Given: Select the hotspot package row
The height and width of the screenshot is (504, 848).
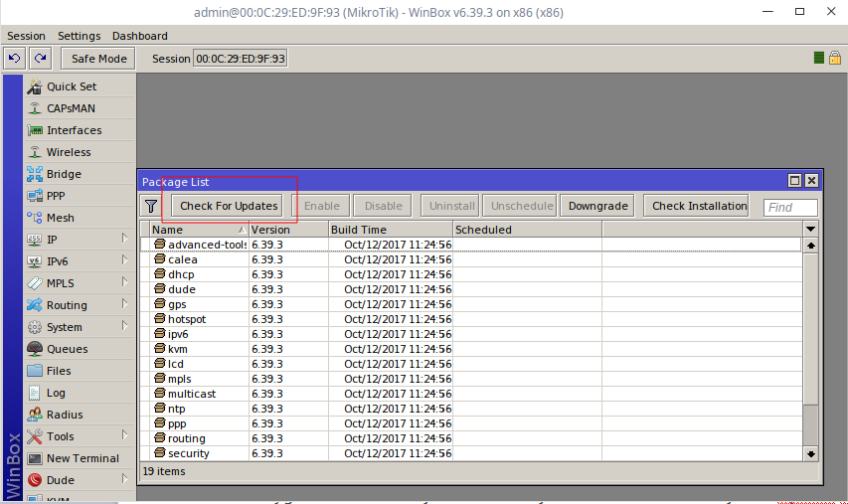Looking at the screenshot, I should tap(470, 319).
